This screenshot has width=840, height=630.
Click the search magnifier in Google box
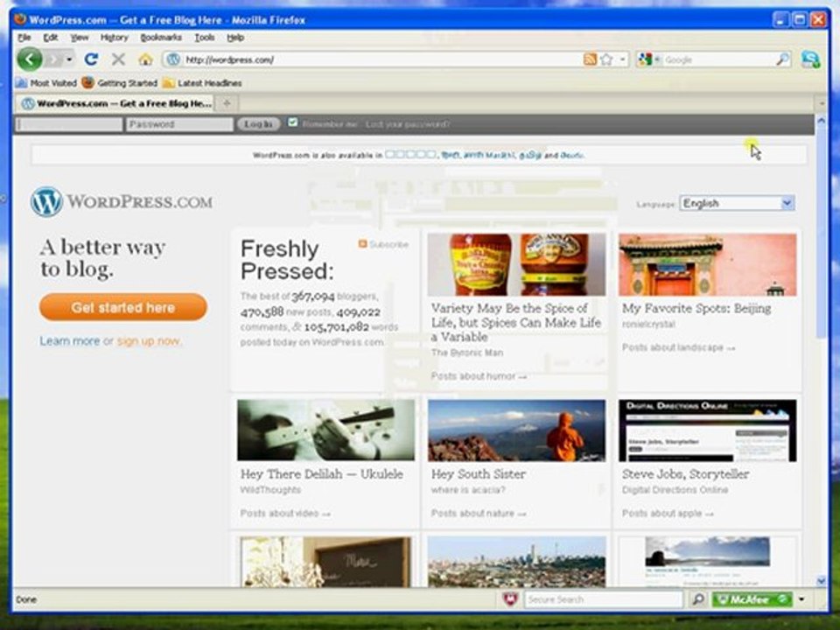tap(782, 59)
